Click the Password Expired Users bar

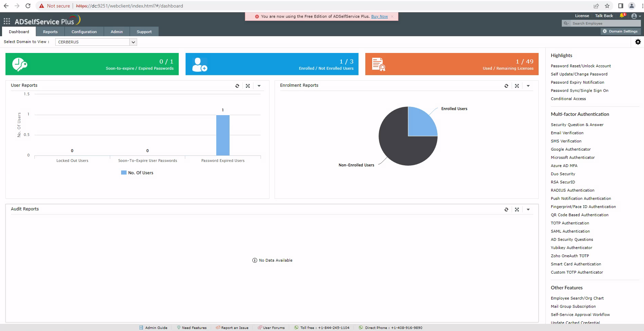click(x=223, y=135)
